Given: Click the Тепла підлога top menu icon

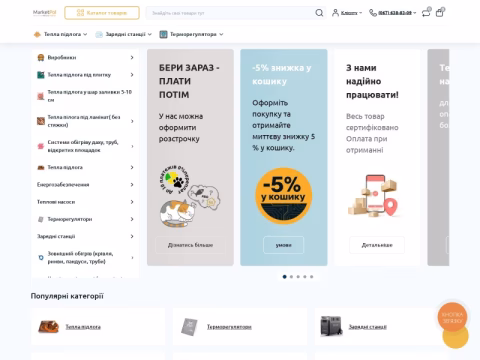Looking at the screenshot, I should pyautogui.click(x=37, y=34).
